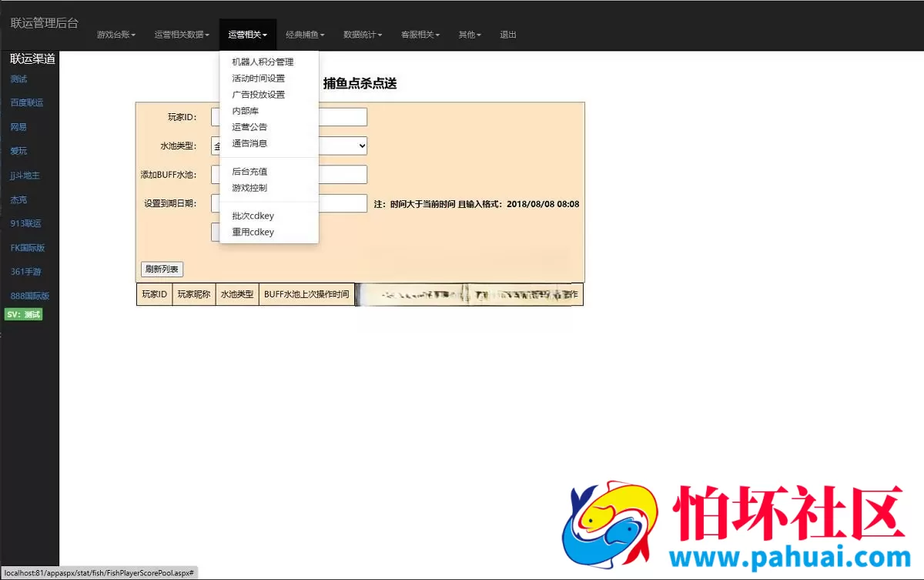Focus the 玩家ID input field
This screenshot has width=924, height=580.
click(289, 117)
